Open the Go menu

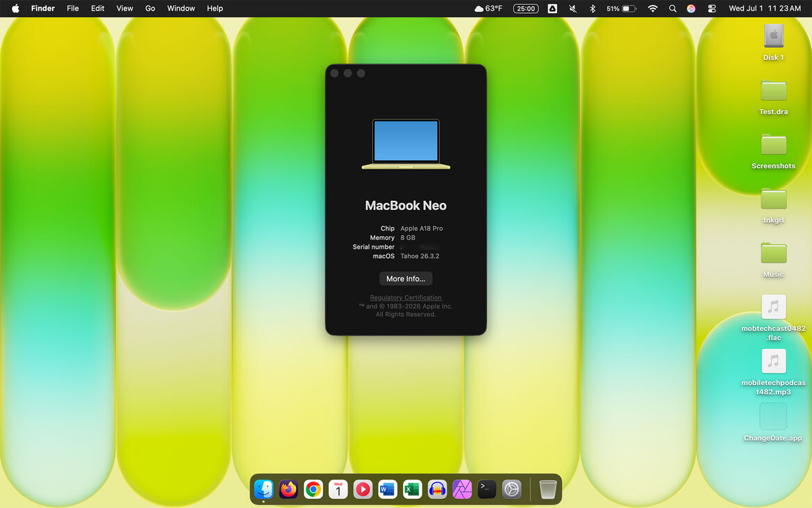tap(150, 8)
